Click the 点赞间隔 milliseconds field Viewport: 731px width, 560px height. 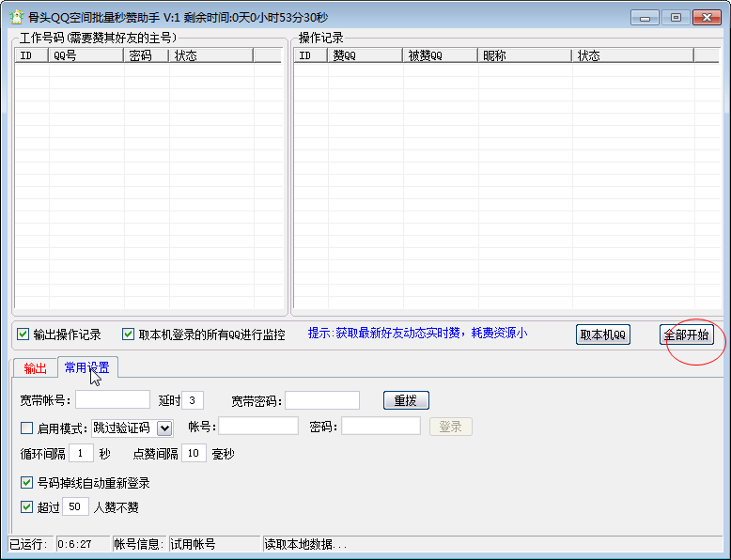pyautogui.click(x=194, y=453)
